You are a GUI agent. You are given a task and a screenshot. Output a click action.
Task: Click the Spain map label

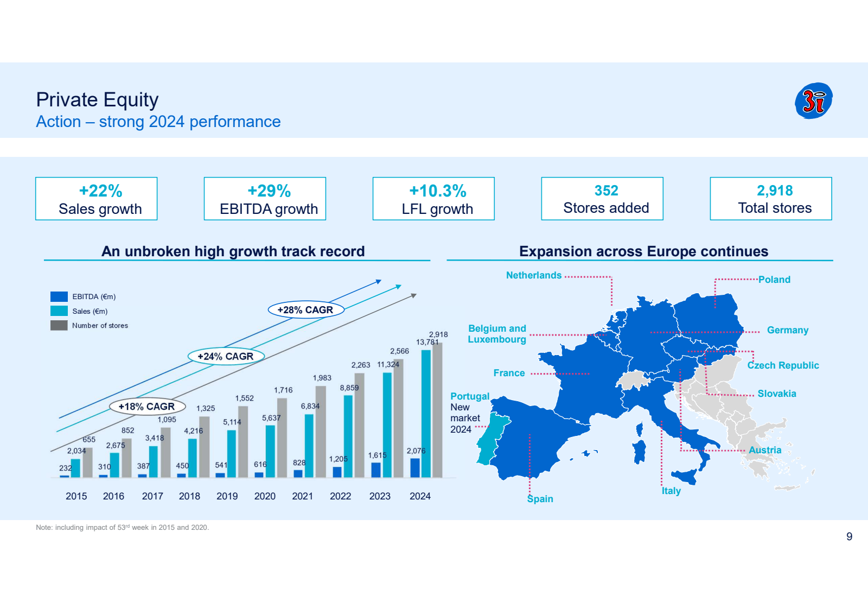pos(540,499)
